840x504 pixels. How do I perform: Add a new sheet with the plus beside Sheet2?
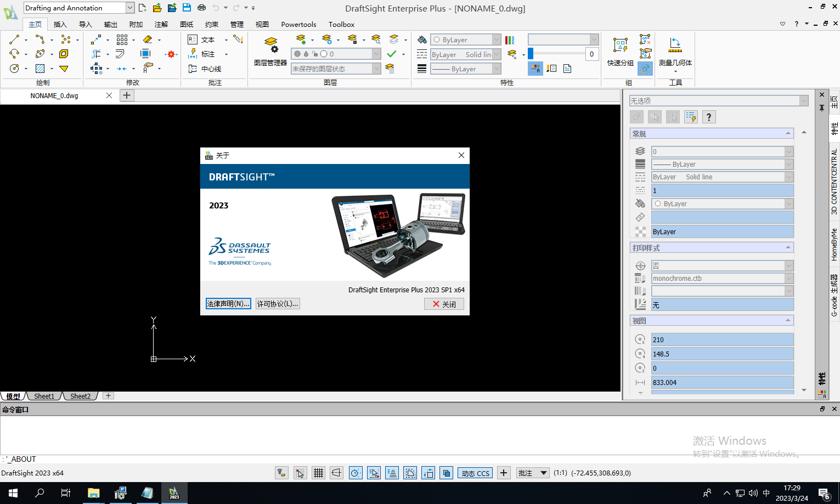pyautogui.click(x=108, y=395)
